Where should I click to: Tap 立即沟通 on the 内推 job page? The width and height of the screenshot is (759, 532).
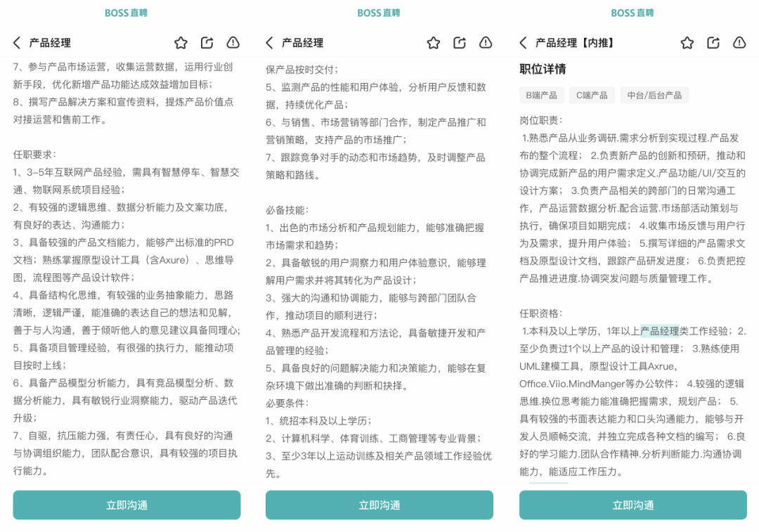[632, 505]
